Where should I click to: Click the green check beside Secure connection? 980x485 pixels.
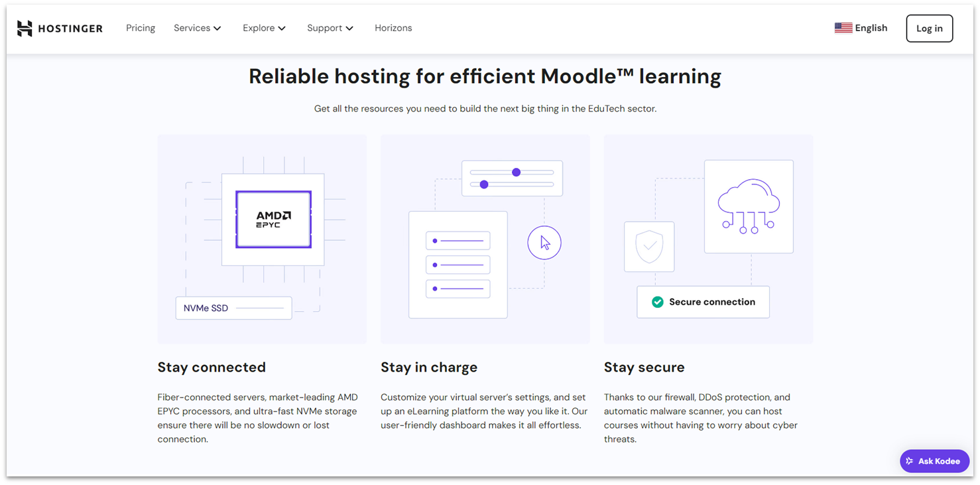657,302
